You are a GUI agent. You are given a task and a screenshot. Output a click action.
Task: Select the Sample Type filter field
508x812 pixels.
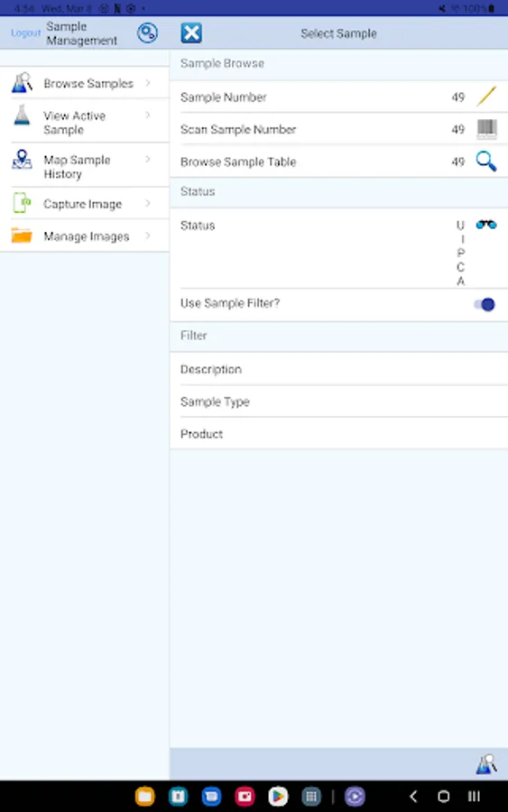(338, 401)
